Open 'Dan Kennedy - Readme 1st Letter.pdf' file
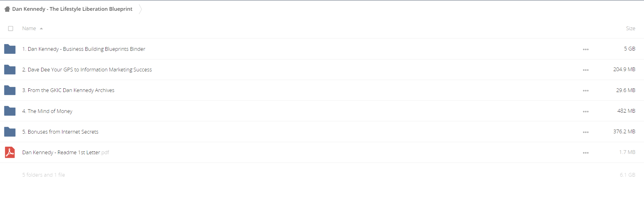 click(65, 152)
